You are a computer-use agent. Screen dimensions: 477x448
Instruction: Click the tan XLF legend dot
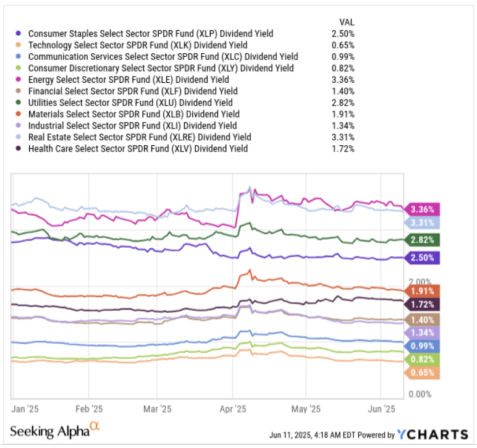tap(19, 91)
